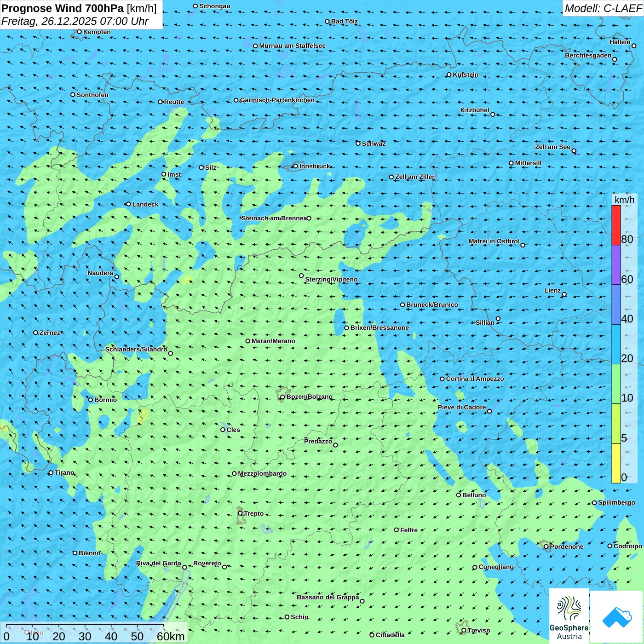644x644 pixels.
Task: Click the 'Steinach am Brenner' label
Action: click(274, 218)
